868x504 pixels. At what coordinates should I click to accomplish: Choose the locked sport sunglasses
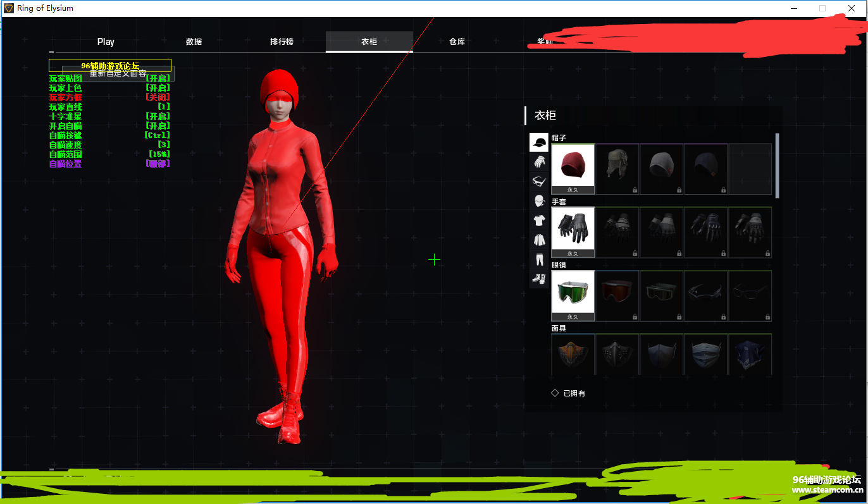[x=706, y=296]
